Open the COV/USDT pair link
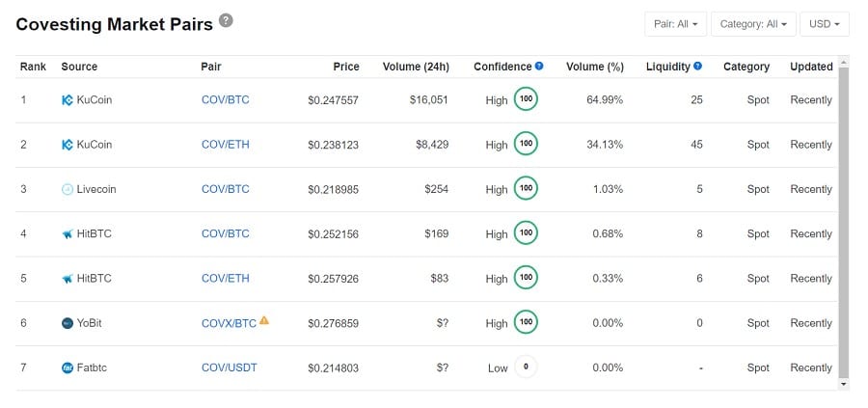Viewport: 868px width, 408px height. pyautogui.click(x=229, y=367)
